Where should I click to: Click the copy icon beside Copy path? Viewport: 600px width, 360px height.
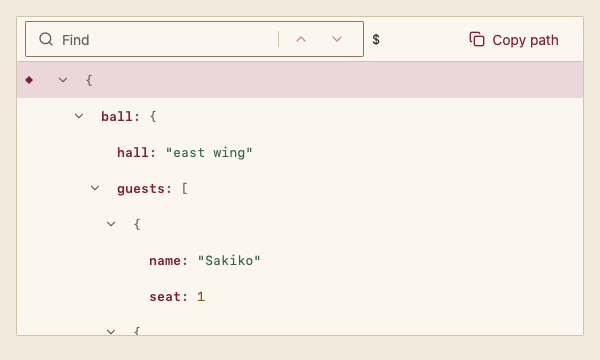[477, 39]
